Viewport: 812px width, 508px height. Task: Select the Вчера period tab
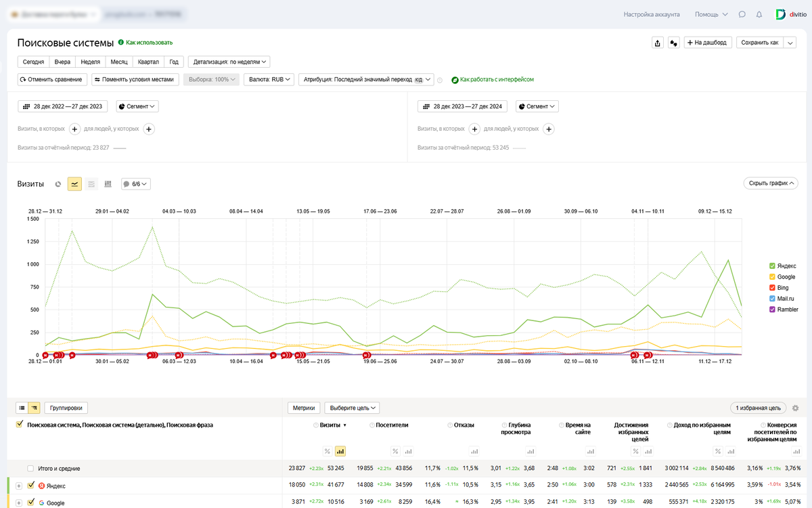[62, 62]
